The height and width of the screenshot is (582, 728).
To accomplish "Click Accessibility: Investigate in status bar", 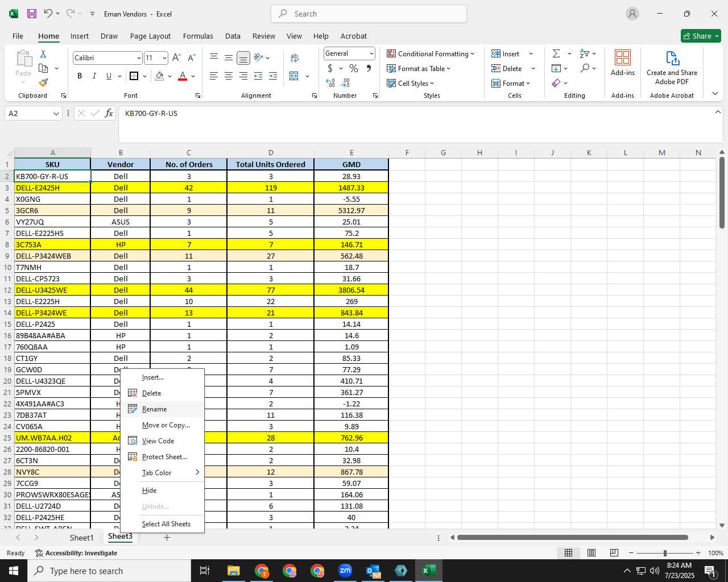I will pyautogui.click(x=76, y=553).
